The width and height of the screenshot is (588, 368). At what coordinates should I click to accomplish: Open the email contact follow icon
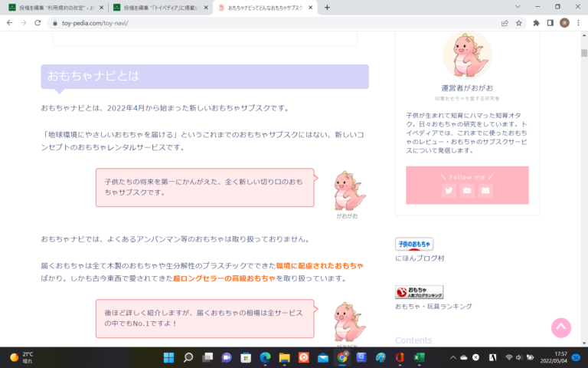(485, 190)
